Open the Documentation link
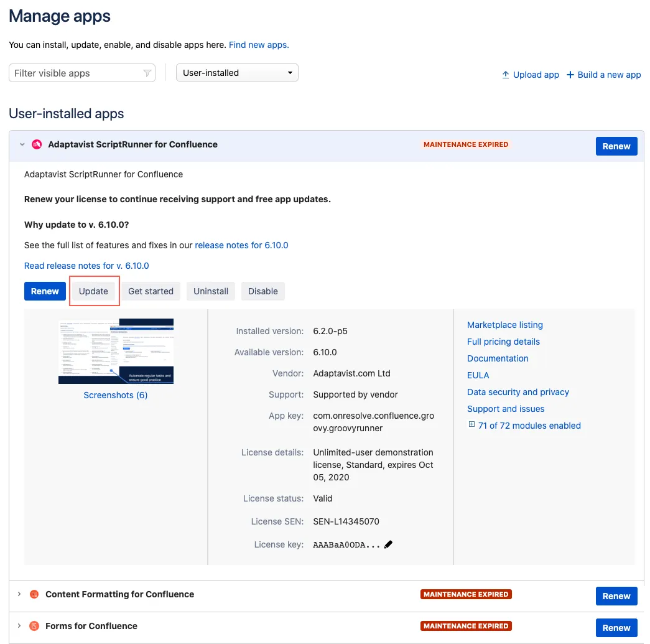This screenshot has width=650, height=644. tap(498, 358)
